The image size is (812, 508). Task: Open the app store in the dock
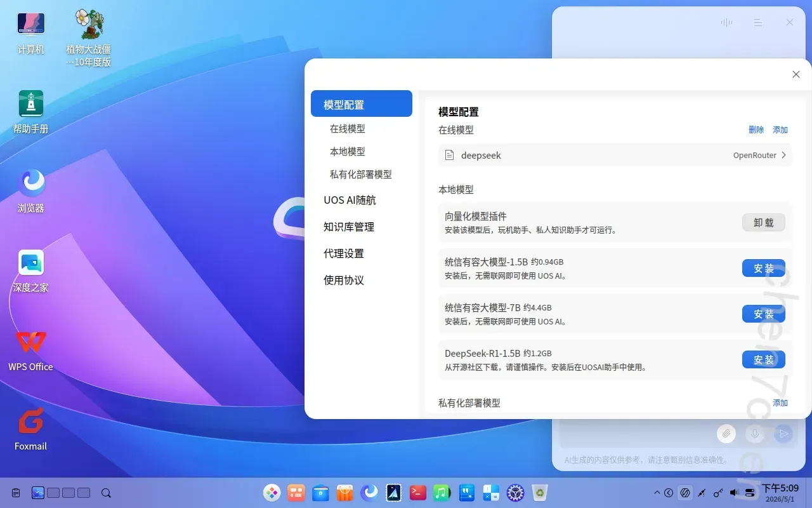pyautogui.click(x=345, y=493)
